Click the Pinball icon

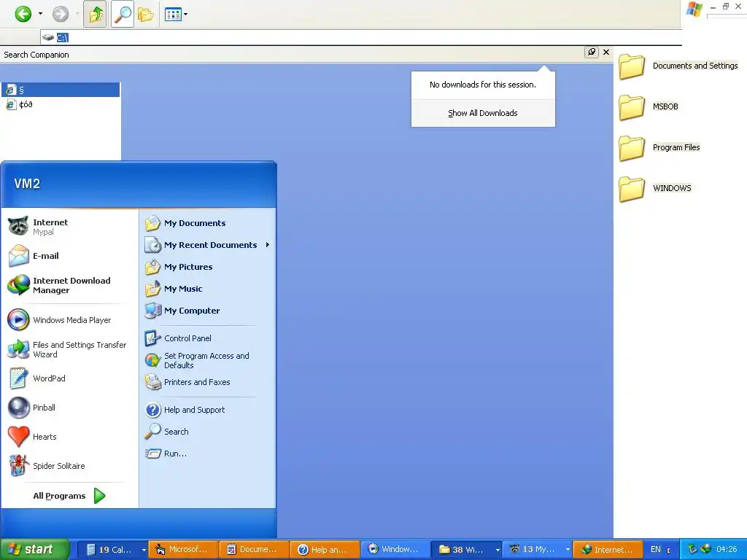(x=19, y=408)
